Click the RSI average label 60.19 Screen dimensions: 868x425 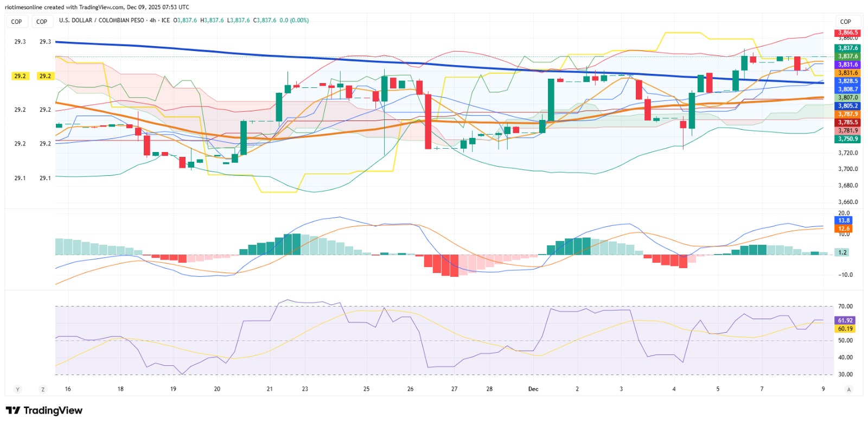(845, 328)
